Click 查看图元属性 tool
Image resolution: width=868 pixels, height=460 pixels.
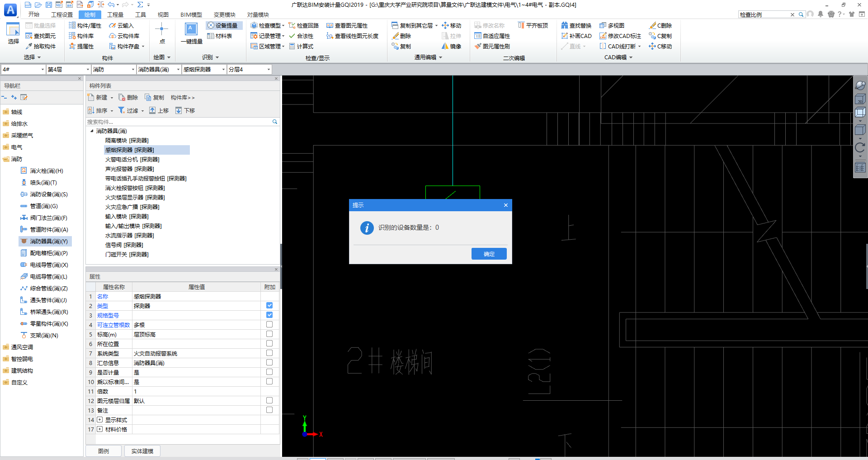coord(347,26)
